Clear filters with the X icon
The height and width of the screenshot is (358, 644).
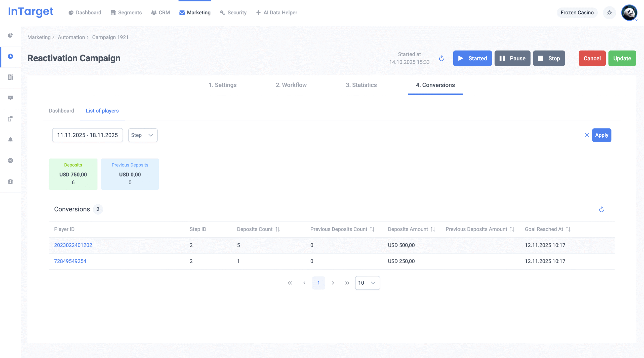point(587,135)
